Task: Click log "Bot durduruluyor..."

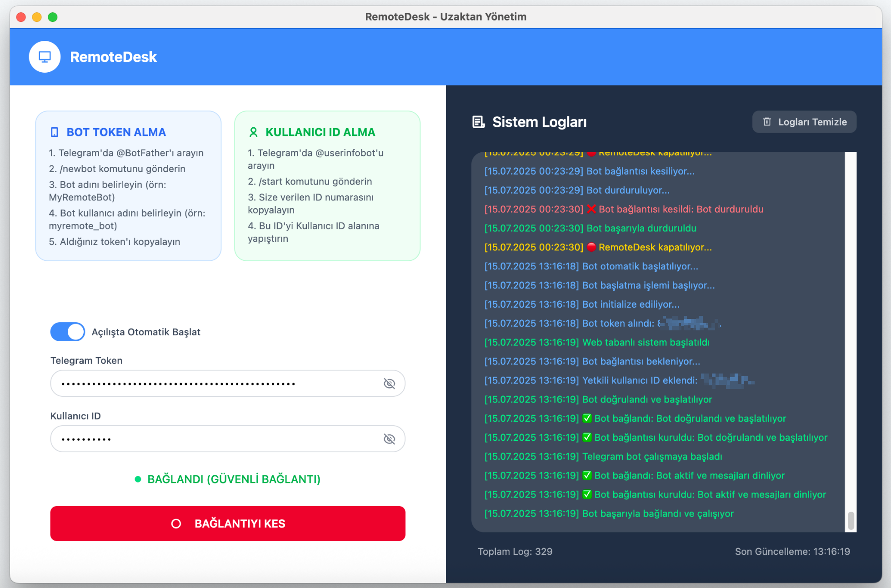Action: (x=577, y=190)
